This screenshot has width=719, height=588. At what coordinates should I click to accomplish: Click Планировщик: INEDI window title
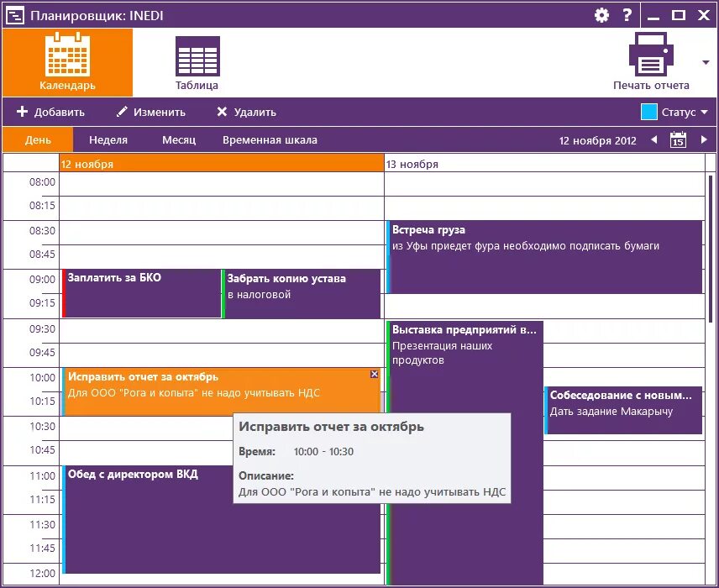tap(97, 16)
